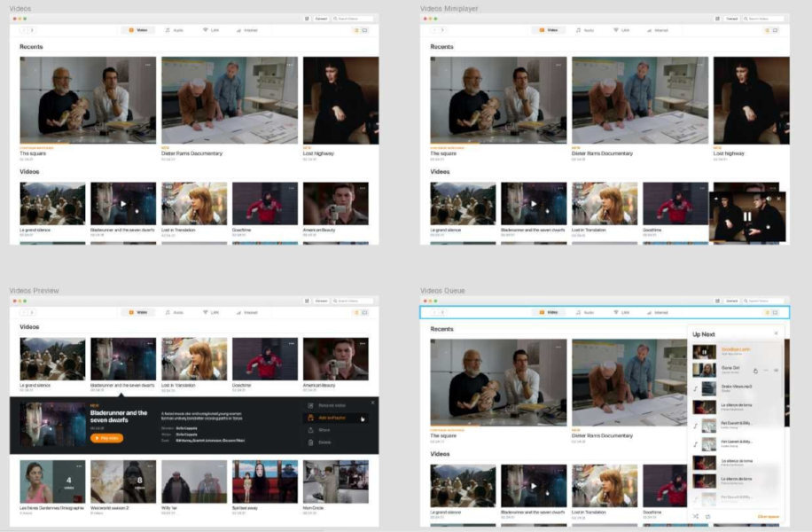Open the Internet tab in the Videos window
Image resolution: width=812 pixels, height=532 pixels.
pos(247,30)
